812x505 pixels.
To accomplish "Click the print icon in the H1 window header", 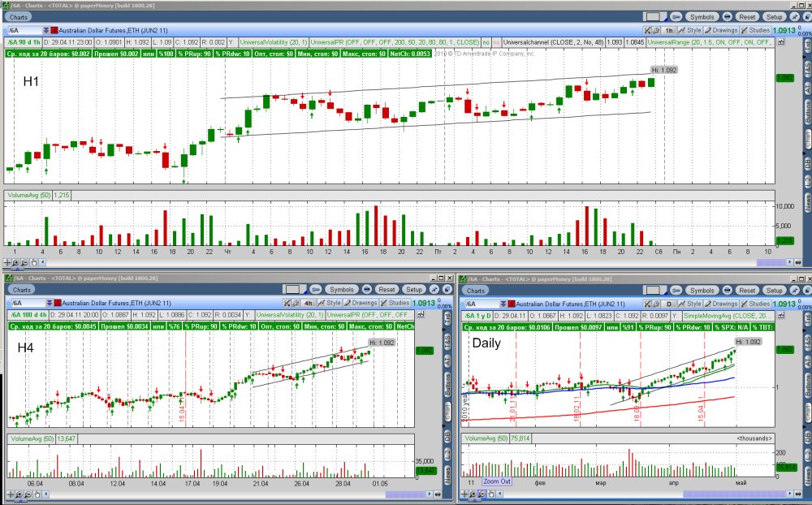I will [727, 17].
